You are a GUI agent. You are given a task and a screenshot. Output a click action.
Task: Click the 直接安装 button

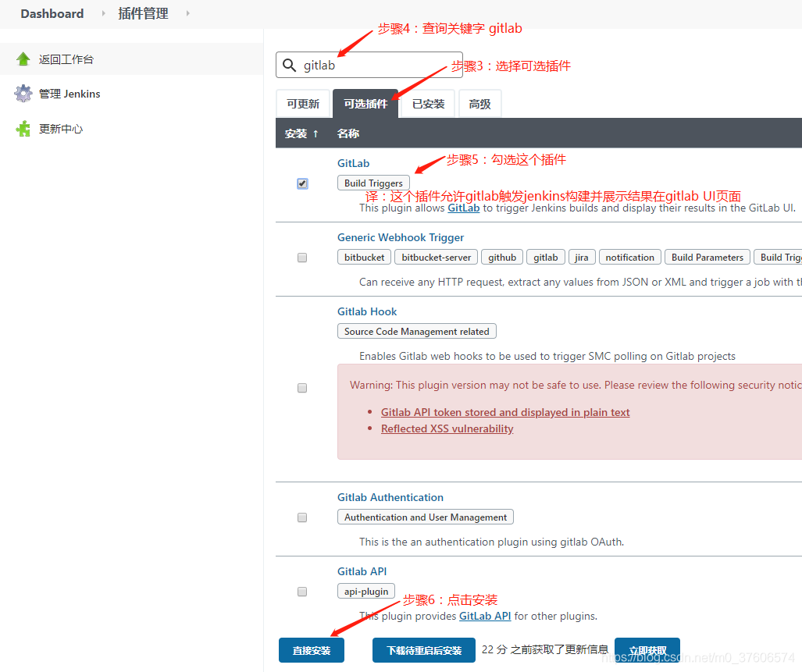(x=312, y=650)
